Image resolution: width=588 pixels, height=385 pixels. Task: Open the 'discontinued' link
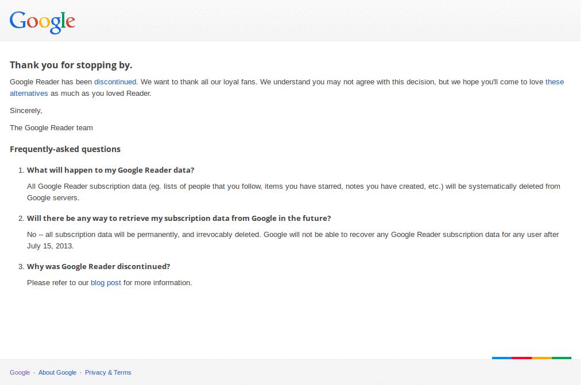[x=115, y=81]
